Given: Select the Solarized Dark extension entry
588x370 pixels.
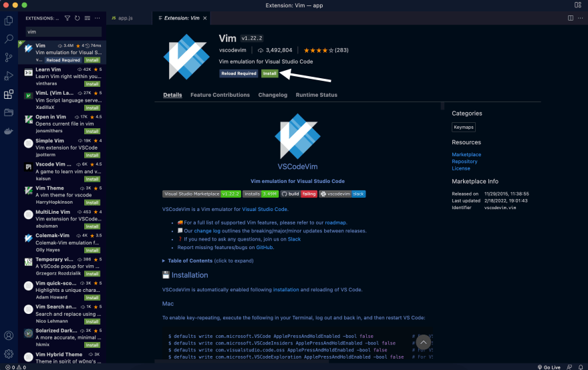Looking at the screenshot, I should 62,338.
